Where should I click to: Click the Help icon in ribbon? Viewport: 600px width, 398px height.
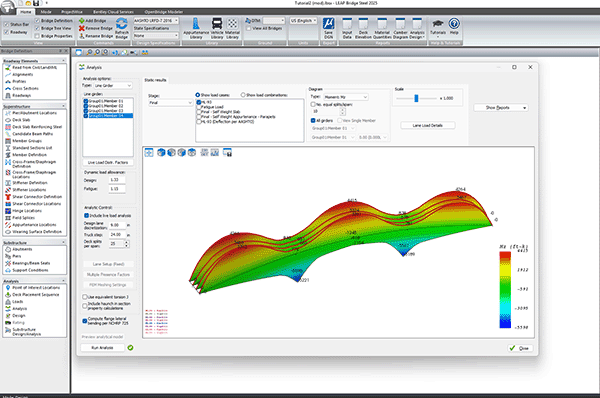[x=454, y=24]
